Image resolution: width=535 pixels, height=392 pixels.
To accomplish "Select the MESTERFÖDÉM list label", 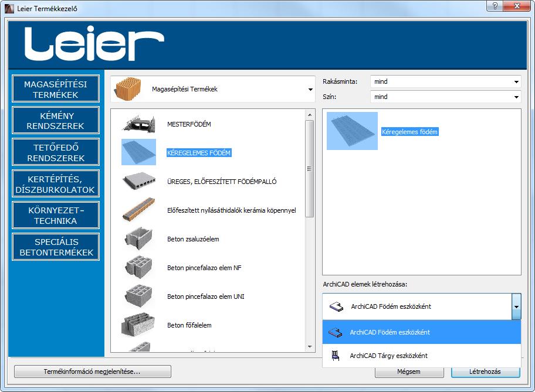I will coord(189,124).
